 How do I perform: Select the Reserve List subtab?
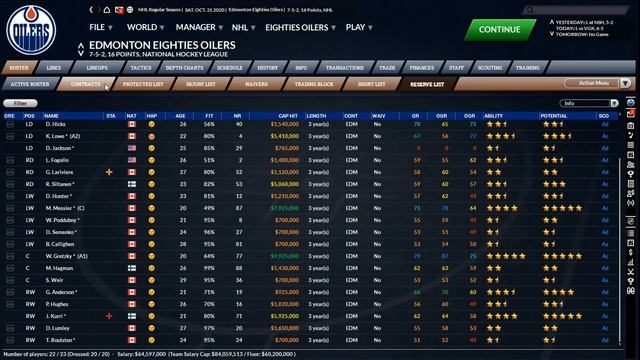point(427,84)
